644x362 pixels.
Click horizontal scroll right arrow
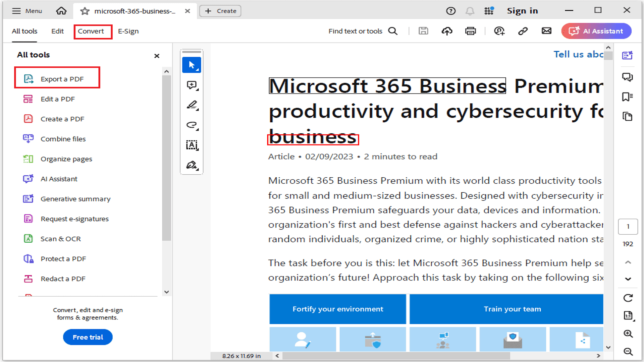click(x=598, y=356)
